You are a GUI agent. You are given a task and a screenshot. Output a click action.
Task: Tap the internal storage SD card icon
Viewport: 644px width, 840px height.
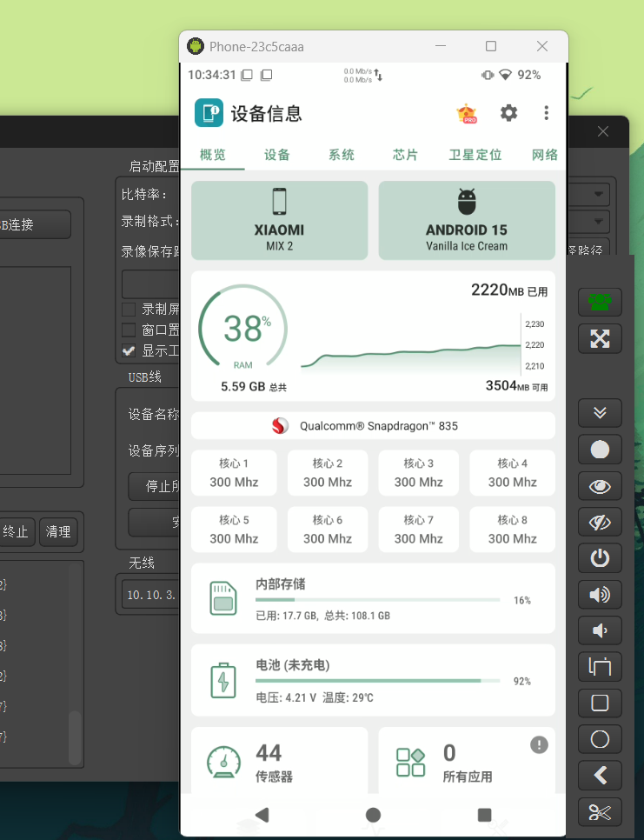(223, 598)
